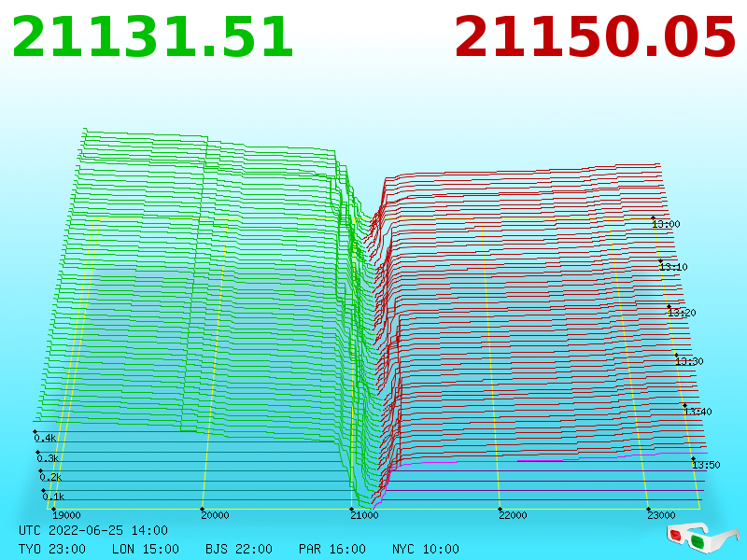747x560 pixels.
Task: Click the TYO 23:00 clock
Action: point(52,549)
